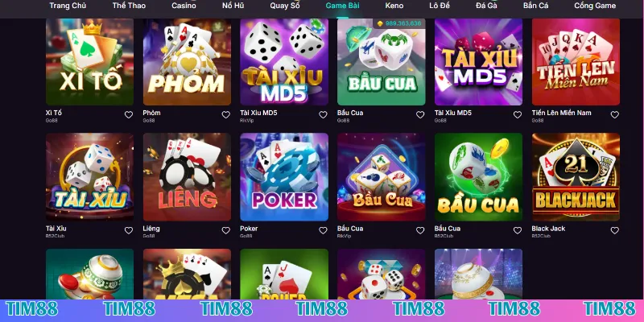Click heart icon for B52Club Bầu Cua
Viewport: 644px width, 322px height.
coord(518,231)
